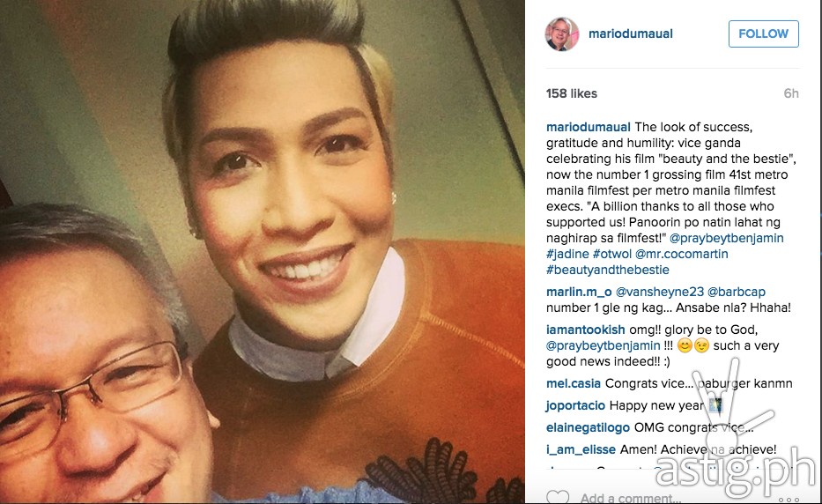This screenshot has height=504, width=822.
Task: Open commenter mel.casia's profile
Action: (574, 383)
